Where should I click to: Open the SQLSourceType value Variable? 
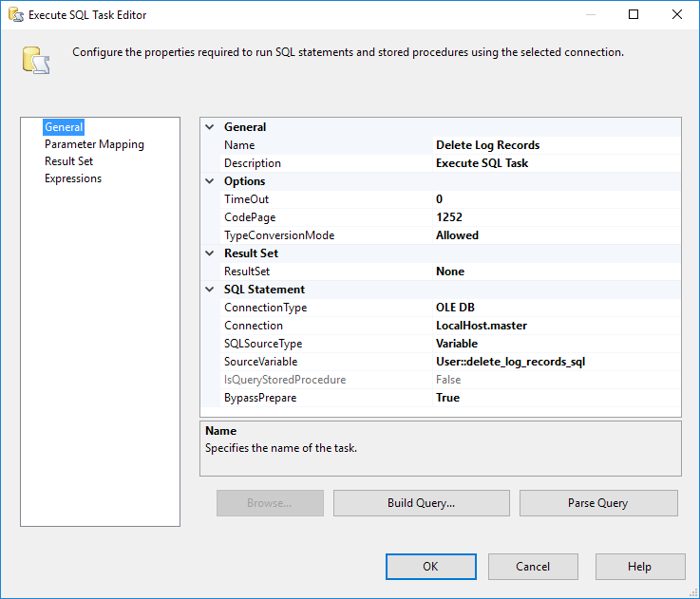(557, 344)
